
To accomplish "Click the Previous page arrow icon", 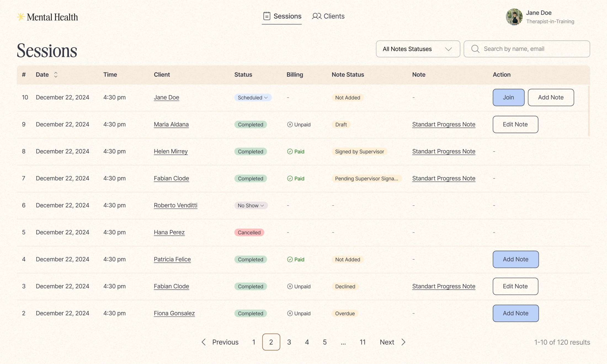I will (x=204, y=342).
